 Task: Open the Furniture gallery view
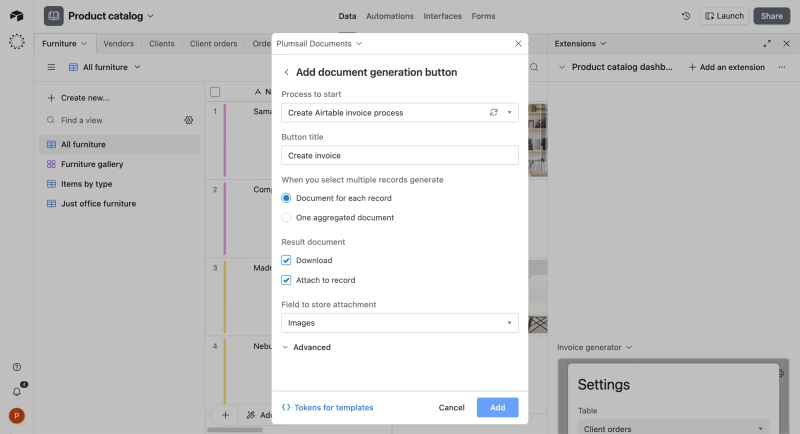119,164
